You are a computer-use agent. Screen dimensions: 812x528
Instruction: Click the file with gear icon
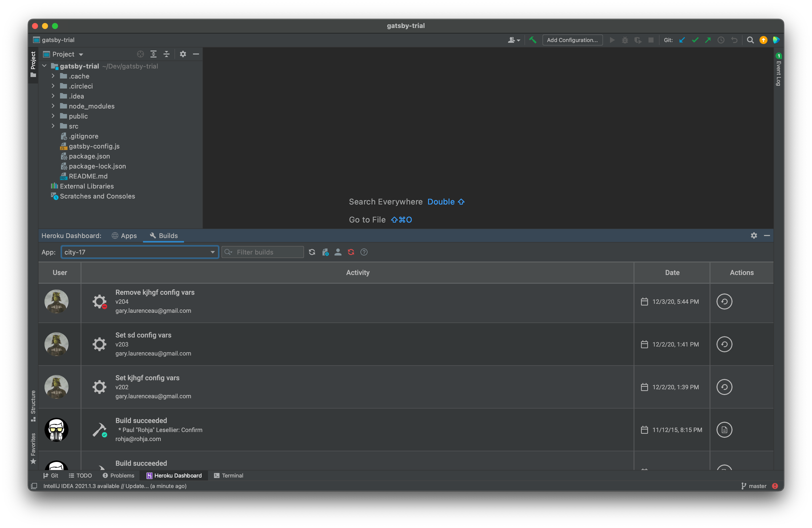pos(325,252)
